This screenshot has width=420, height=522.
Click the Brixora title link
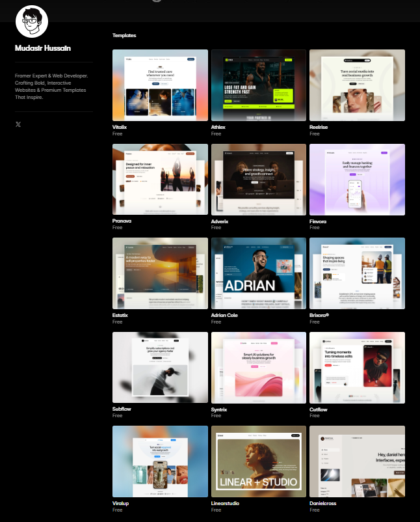click(319, 315)
